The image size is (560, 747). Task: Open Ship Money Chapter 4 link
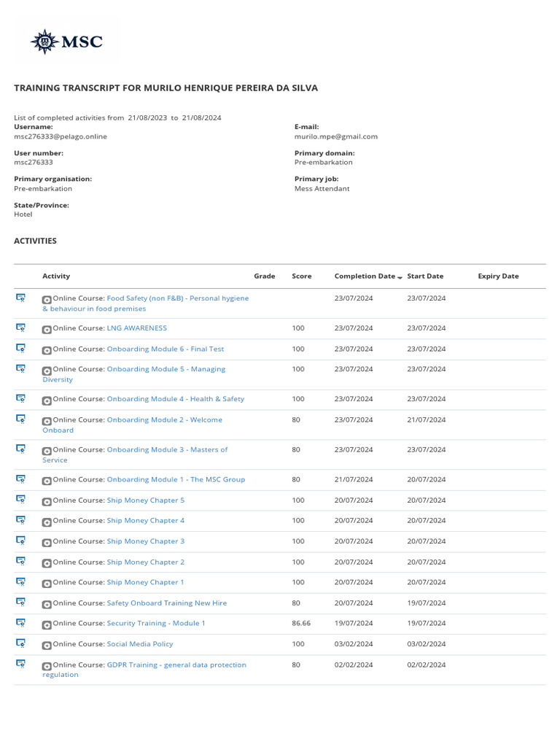[145, 520]
